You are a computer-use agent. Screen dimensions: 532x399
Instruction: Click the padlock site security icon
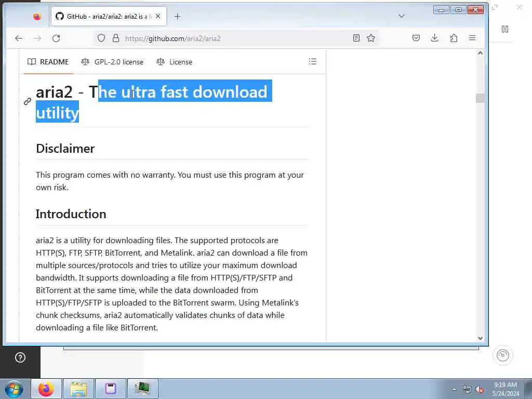point(116,38)
